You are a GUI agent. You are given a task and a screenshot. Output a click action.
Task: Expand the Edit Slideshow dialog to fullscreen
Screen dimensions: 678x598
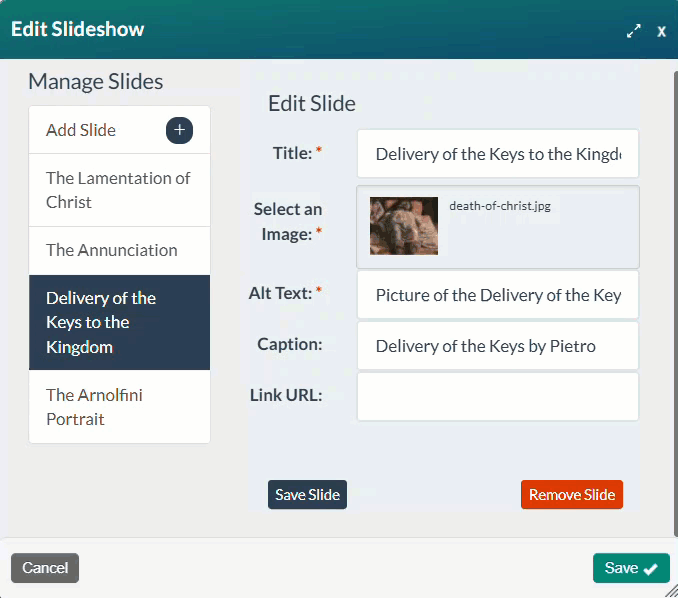pos(633,31)
